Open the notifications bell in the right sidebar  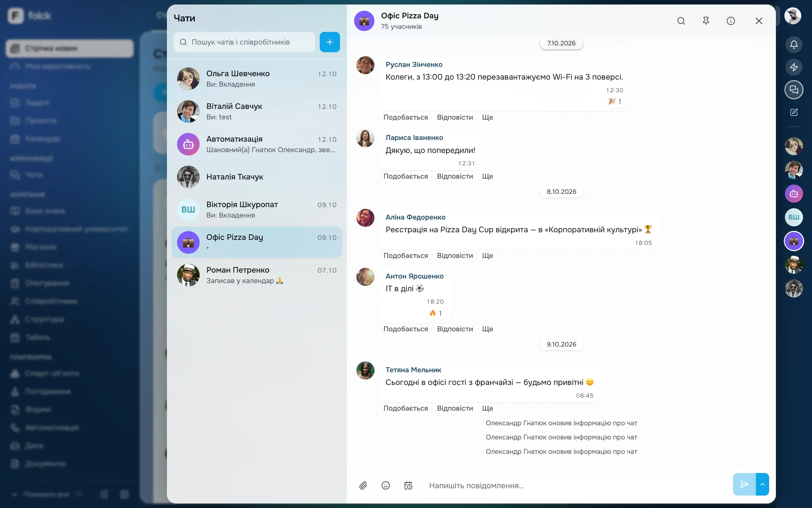point(794,44)
